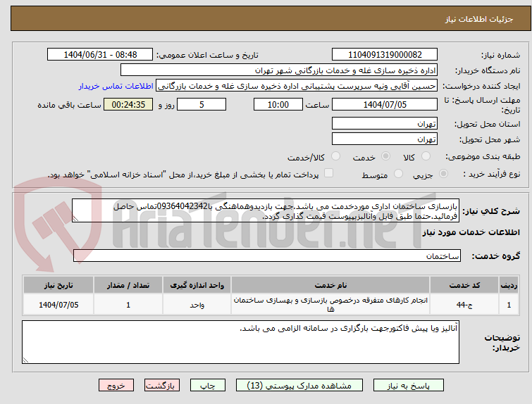Click the quantity cell 1 in table
532x404 pixels.
point(128,305)
